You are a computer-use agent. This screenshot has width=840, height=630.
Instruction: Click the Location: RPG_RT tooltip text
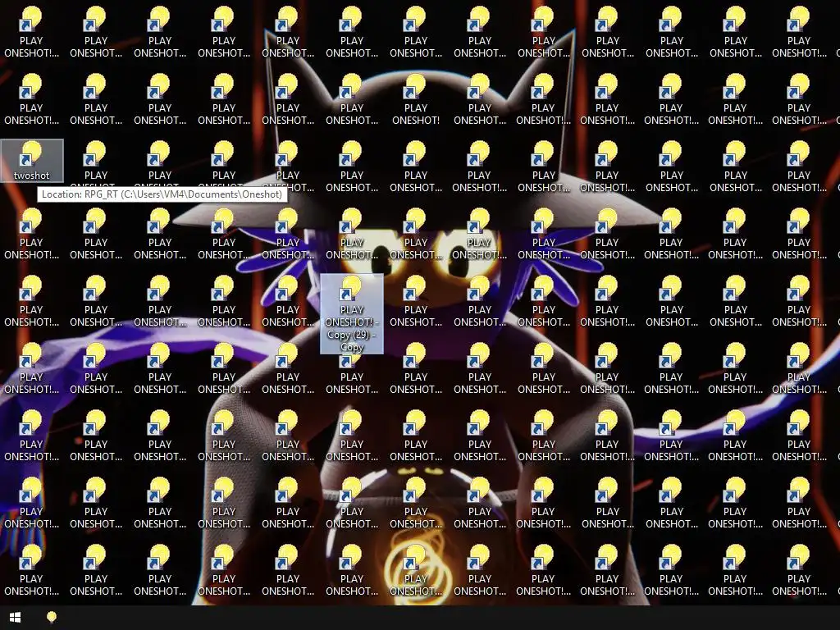click(x=162, y=194)
